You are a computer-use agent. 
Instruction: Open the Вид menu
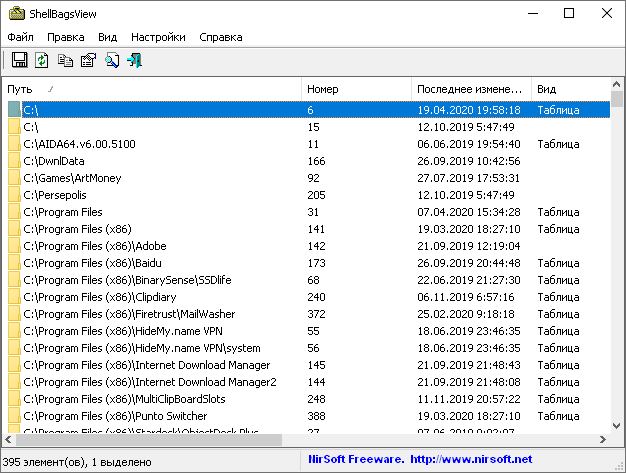click(x=108, y=37)
